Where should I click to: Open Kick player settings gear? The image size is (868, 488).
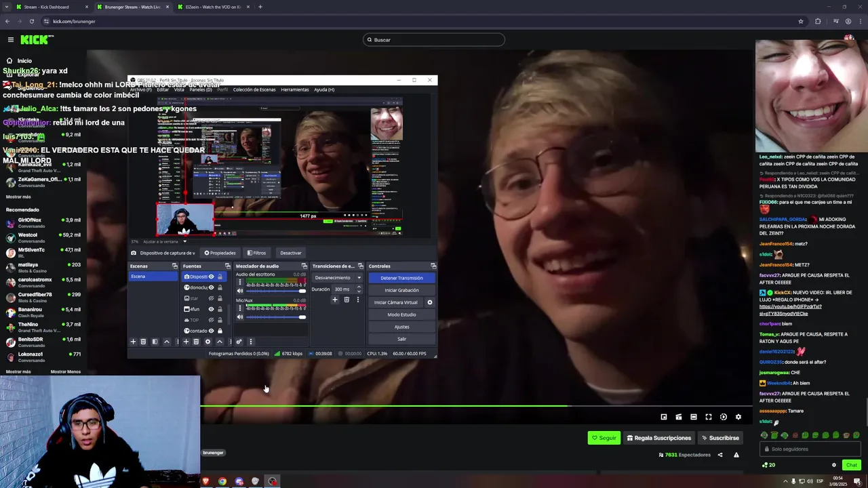[x=738, y=417]
